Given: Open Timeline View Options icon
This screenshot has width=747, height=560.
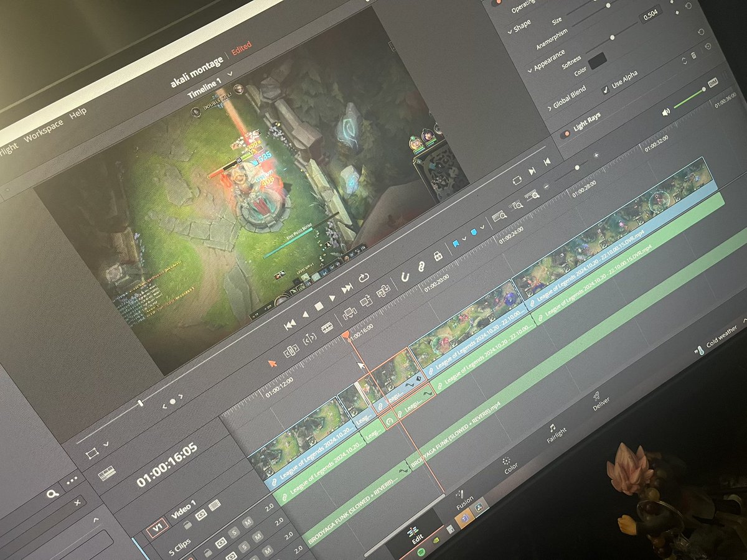Looking at the screenshot, I should click(106, 474).
